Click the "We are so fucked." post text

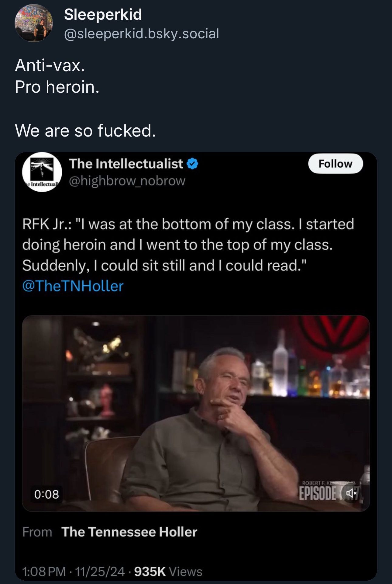[85, 130]
